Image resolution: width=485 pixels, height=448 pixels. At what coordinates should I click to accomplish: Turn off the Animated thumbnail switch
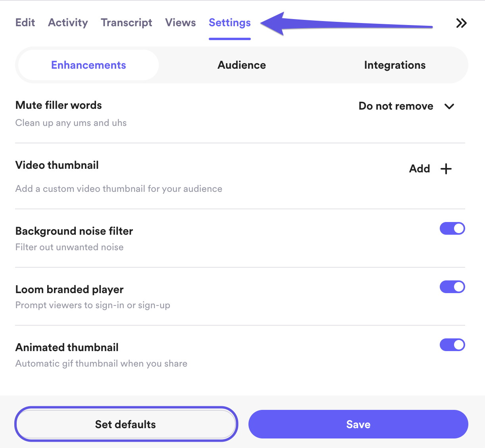[452, 345]
